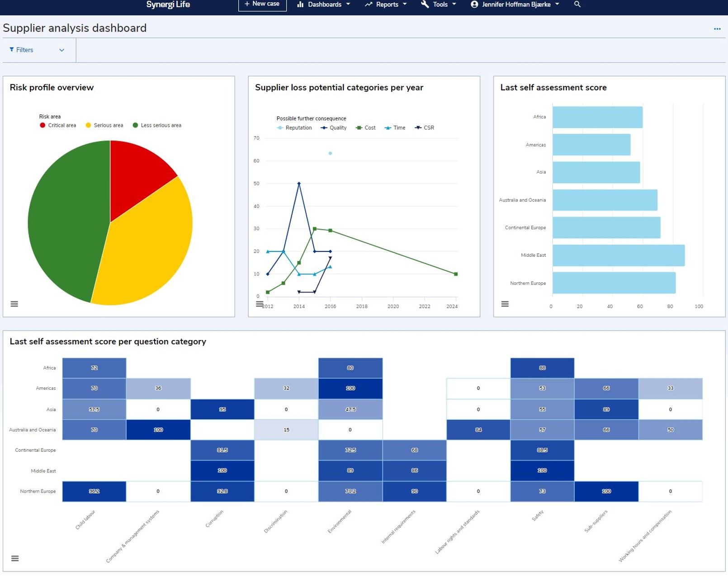Click the Synergi Life logo
The width and height of the screenshot is (728, 576).
(x=168, y=4)
